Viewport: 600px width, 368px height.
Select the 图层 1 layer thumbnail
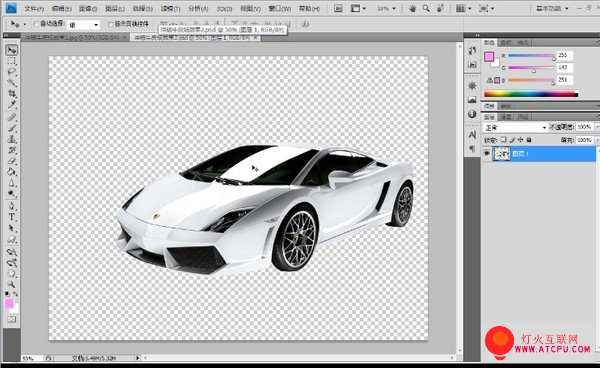pos(501,154)
